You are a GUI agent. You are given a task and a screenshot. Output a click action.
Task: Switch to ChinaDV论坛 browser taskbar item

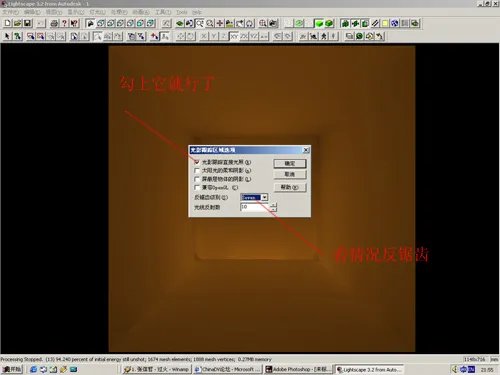click(228, 369)
